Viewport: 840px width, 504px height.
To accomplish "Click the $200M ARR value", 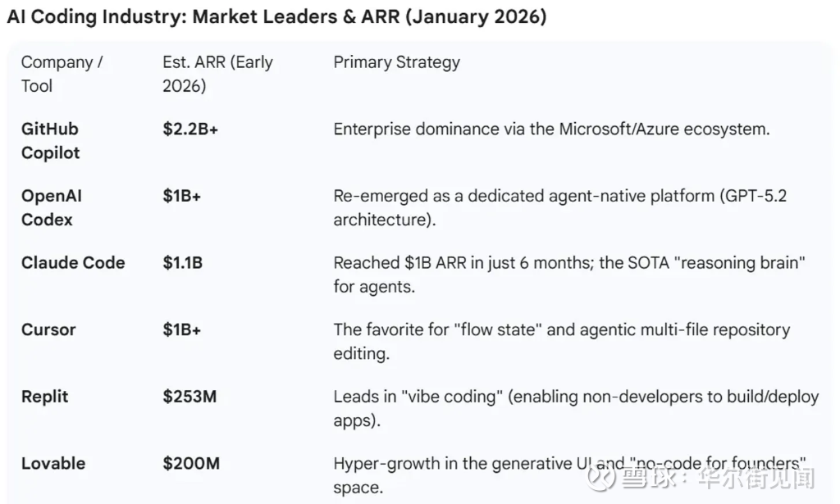I will [191, 464].
